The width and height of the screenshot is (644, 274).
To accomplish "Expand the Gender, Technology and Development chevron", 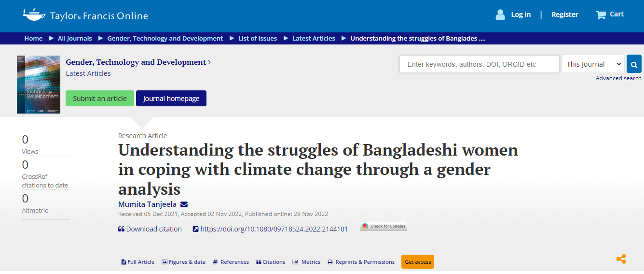I will 209,62.
